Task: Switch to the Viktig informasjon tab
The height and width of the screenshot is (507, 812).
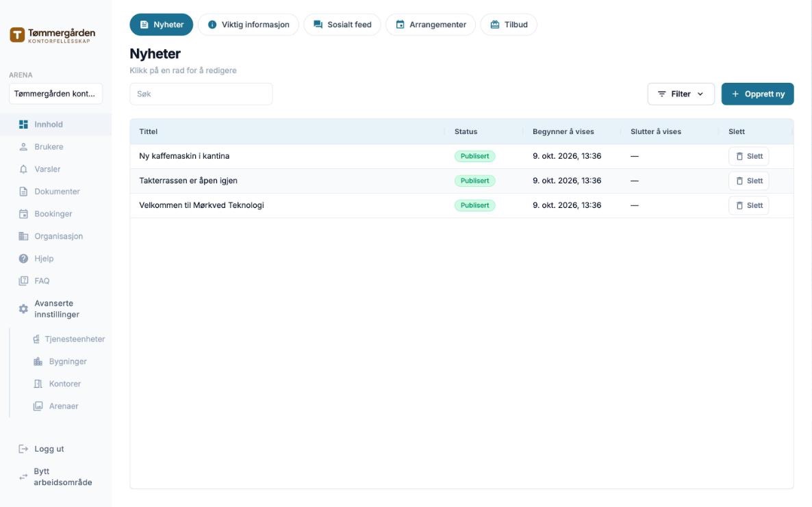Action: (x=248, y=25)
